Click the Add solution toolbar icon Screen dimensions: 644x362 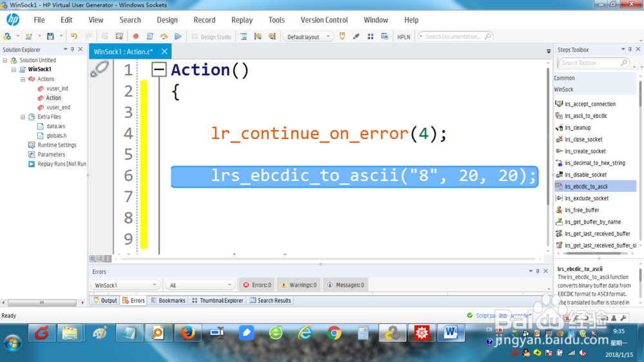[7, 37]
